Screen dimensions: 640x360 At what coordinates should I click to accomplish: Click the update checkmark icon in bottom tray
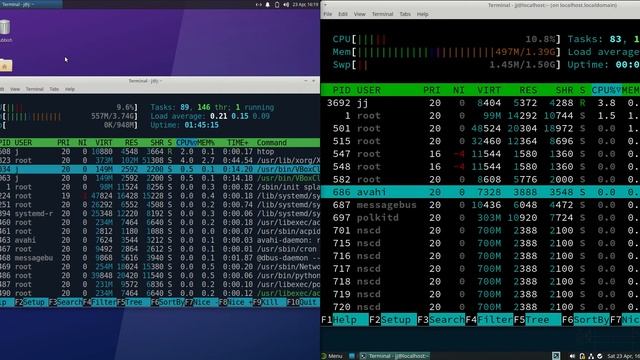point(600,356)
